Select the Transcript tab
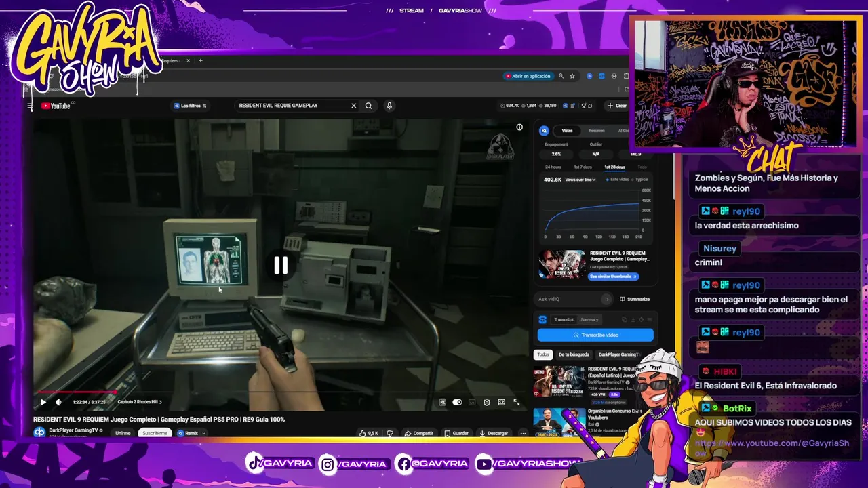Viewport: 868px width, 488px height. 564,319
